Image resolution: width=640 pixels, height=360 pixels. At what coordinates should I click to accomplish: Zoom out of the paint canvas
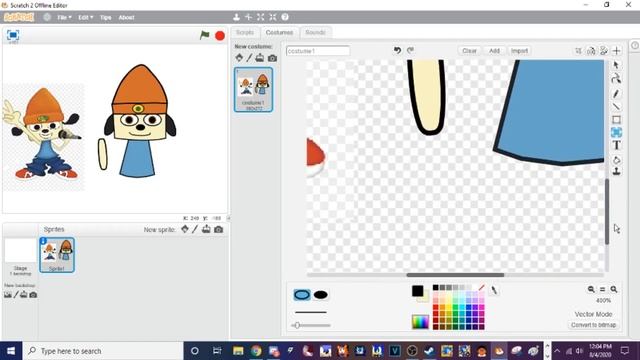[591, 289]
